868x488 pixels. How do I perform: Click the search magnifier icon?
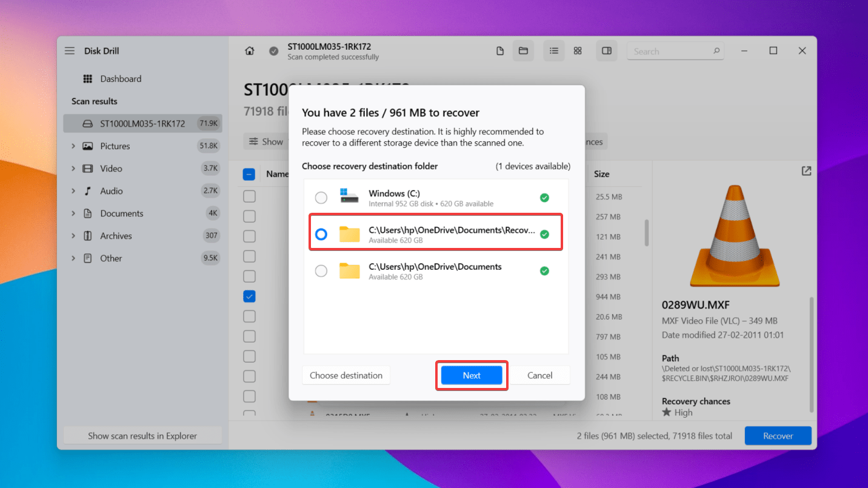pyautogui.click(x=716, y=52)
